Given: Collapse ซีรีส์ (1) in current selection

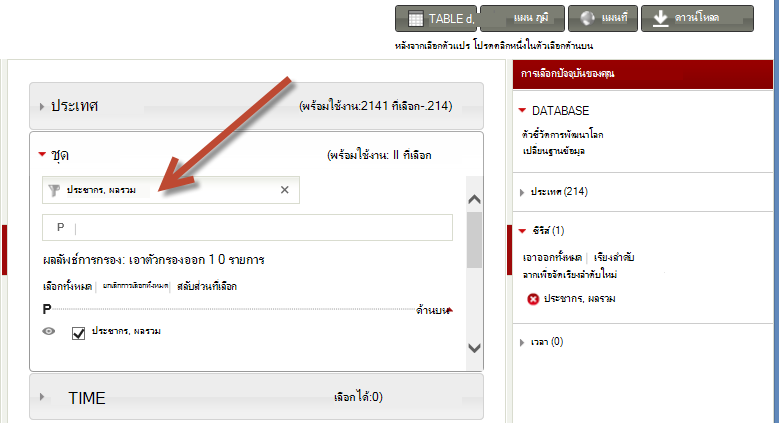Looking at the screenshot, I should point(522,231).
